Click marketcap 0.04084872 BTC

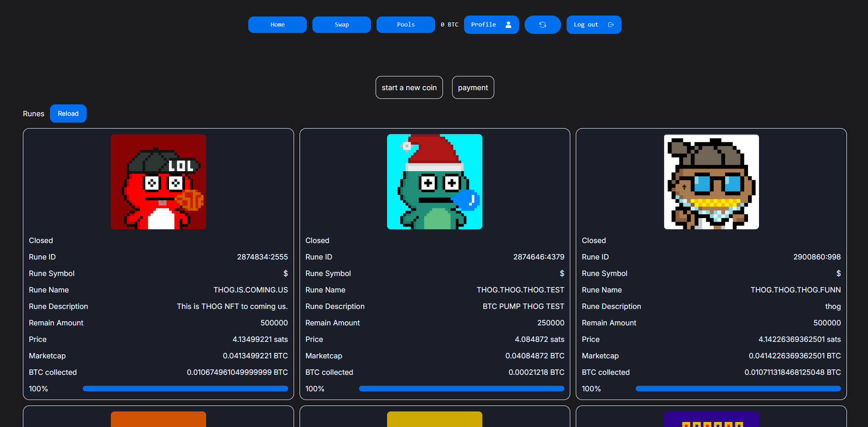535,356
